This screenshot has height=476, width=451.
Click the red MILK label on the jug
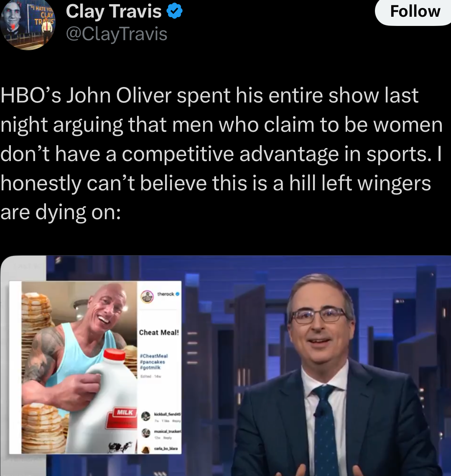coord(125,412)
